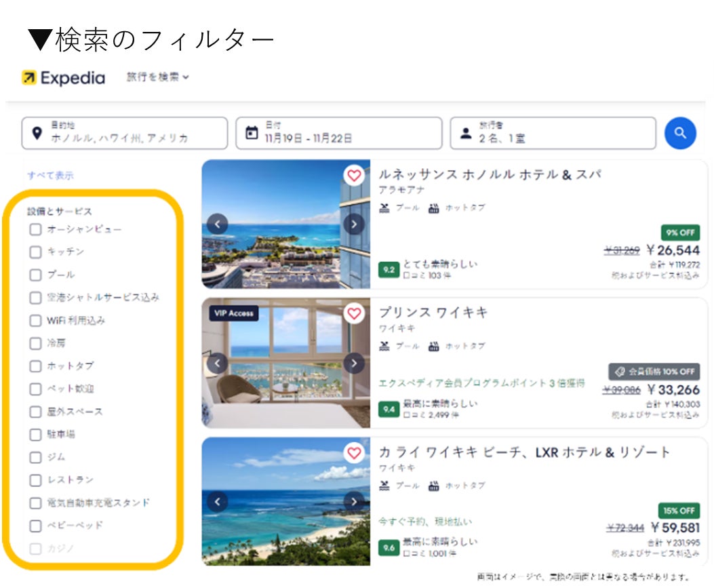Click the hot tub icon on カ ライ listing
The height and width of the screenshot is (588, 714).
click(x=433, y=486)
